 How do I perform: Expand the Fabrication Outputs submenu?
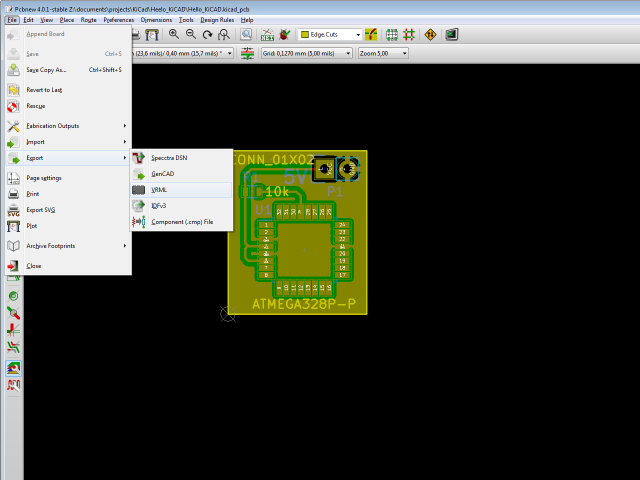[68, 126]
